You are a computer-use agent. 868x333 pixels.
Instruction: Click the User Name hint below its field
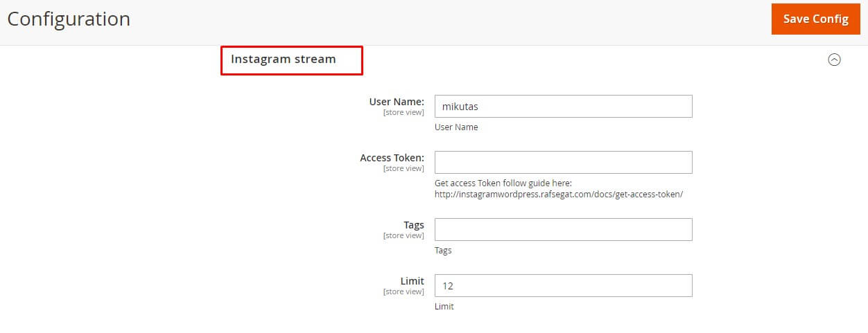[x=456, y=127]
